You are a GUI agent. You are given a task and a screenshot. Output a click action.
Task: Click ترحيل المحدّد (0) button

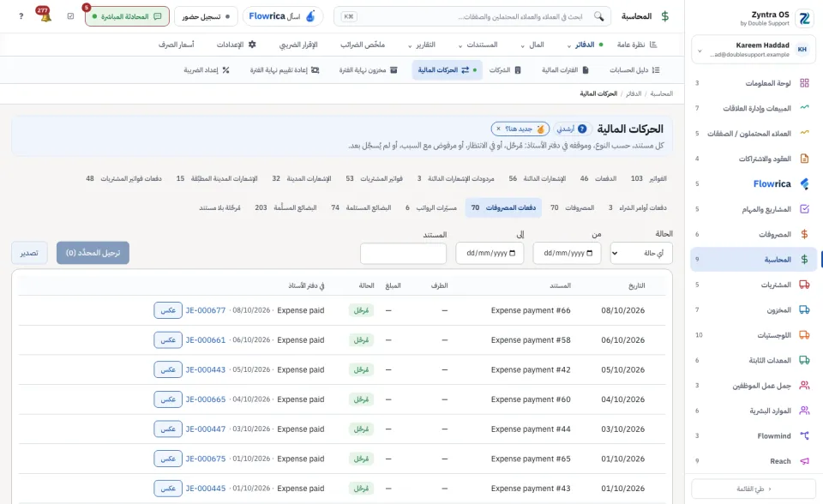93,253
